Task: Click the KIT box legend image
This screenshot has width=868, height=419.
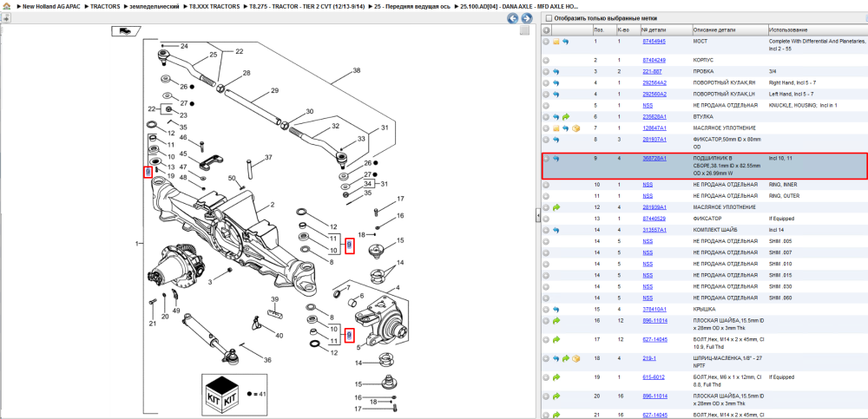Action: click(222, 394)
